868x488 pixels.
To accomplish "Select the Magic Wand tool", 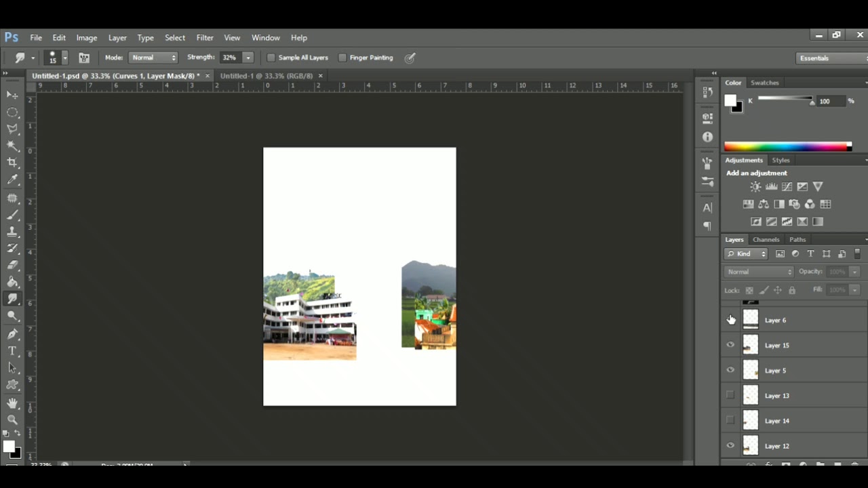I will click(x=12, y=146).
